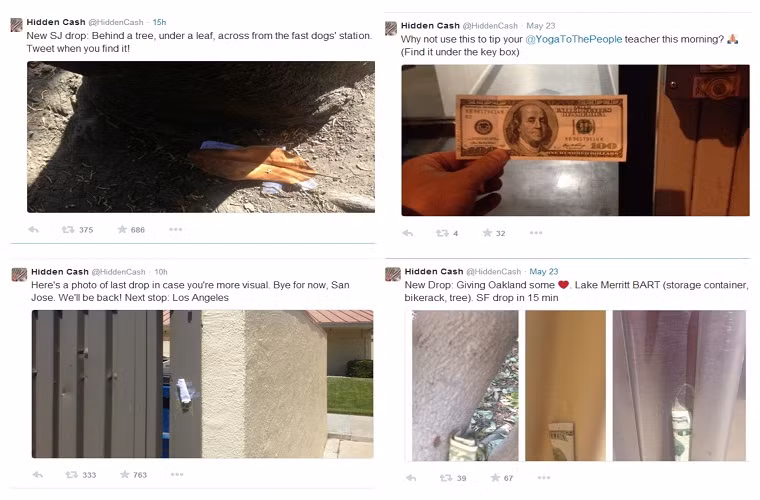Favorite the tweet with 32 stars
The image size is (760, 500).
coord(487,233)
